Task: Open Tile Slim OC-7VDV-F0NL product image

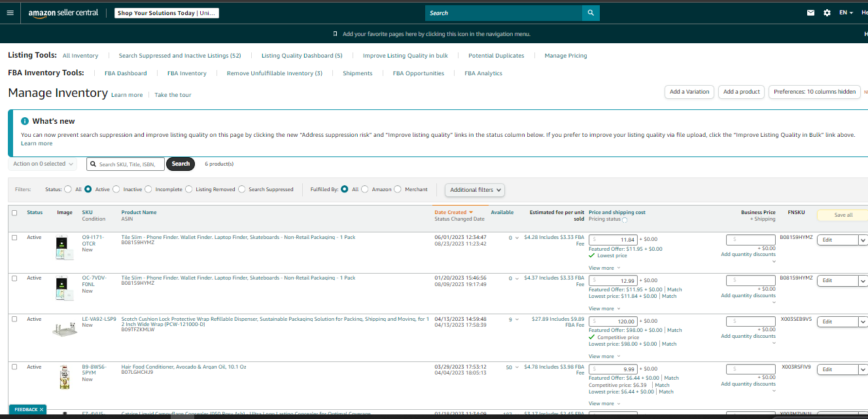Action: click(64, 289)
